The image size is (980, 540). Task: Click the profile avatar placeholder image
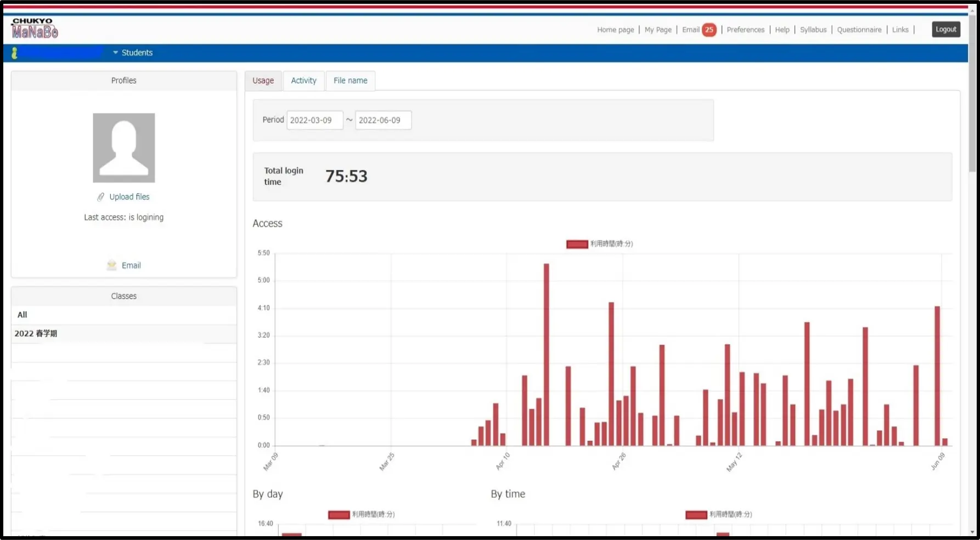tap(124, 148)
